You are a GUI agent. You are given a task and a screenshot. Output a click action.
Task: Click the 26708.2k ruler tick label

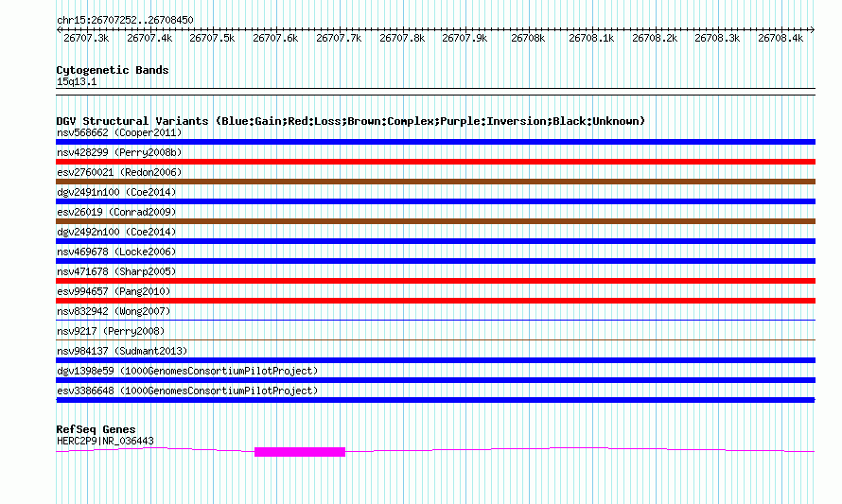tap(655, 38)
